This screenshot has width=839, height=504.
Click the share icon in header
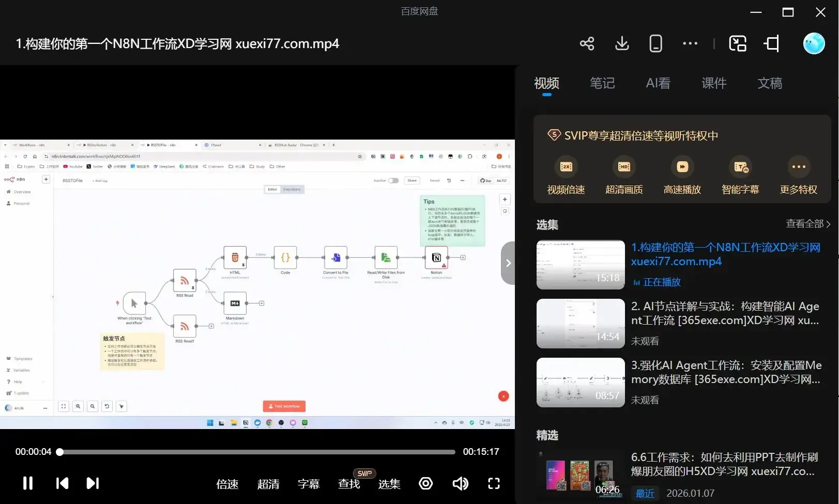pyautogui.click(x=587, y=44)
